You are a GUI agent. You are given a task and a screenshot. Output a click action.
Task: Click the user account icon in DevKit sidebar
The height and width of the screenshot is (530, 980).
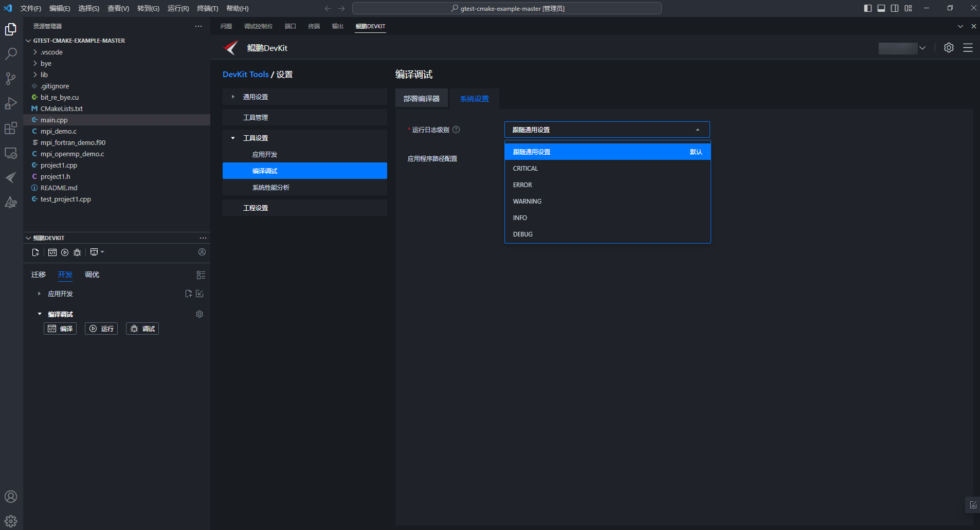point(202,252)
